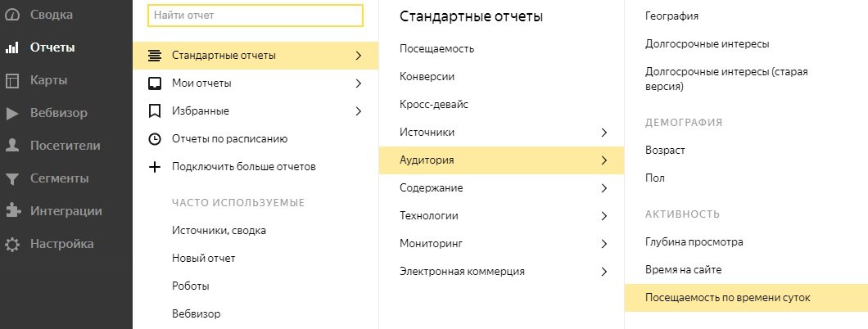Open Долгосрочные интересы (старая версия) report
Image resolution: width=868 pixels, height=329 pixels.
[726, 79]
